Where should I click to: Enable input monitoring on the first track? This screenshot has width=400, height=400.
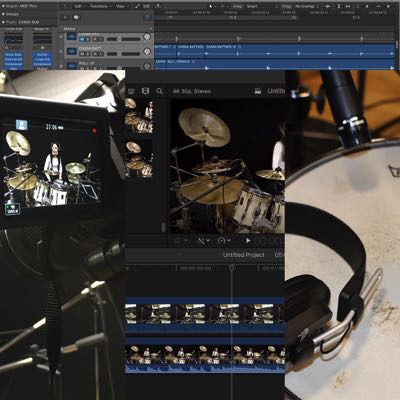(x=101, y=39)
